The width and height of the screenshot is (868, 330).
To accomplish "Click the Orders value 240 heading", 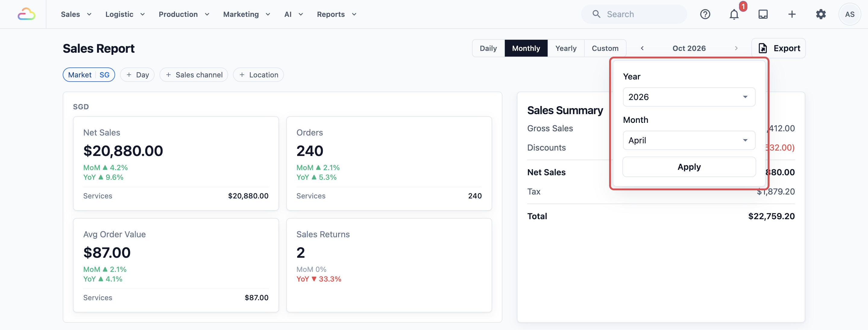I will pos(310,151).
